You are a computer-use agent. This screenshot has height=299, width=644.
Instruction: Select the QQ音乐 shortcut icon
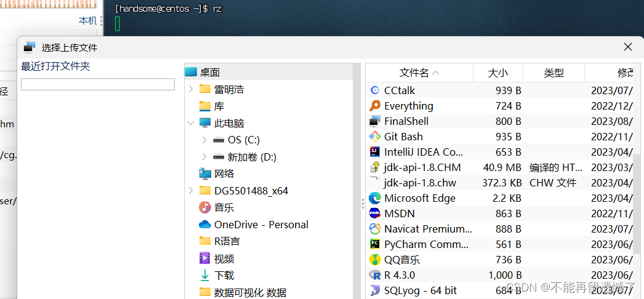coord(374,260)
